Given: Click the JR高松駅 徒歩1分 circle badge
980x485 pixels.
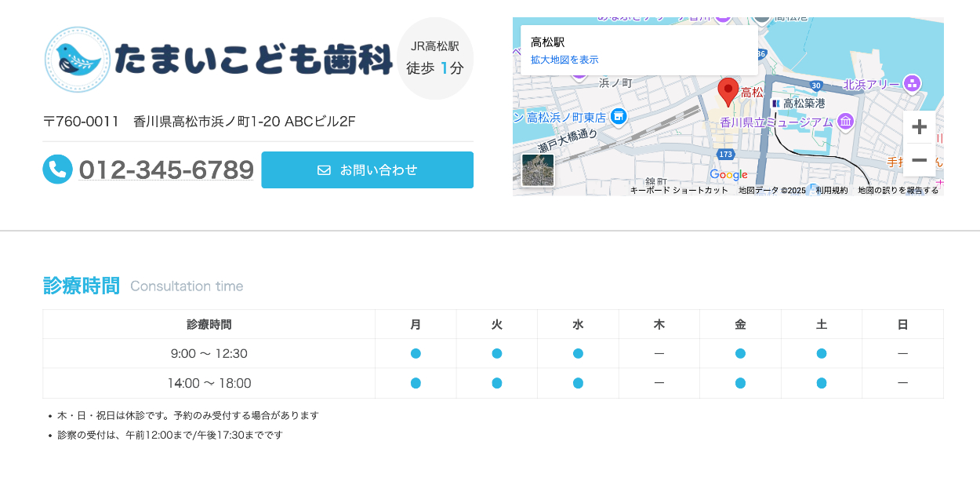Looking at the screenshot, I should pyautogui.click(x=435, y=59).
